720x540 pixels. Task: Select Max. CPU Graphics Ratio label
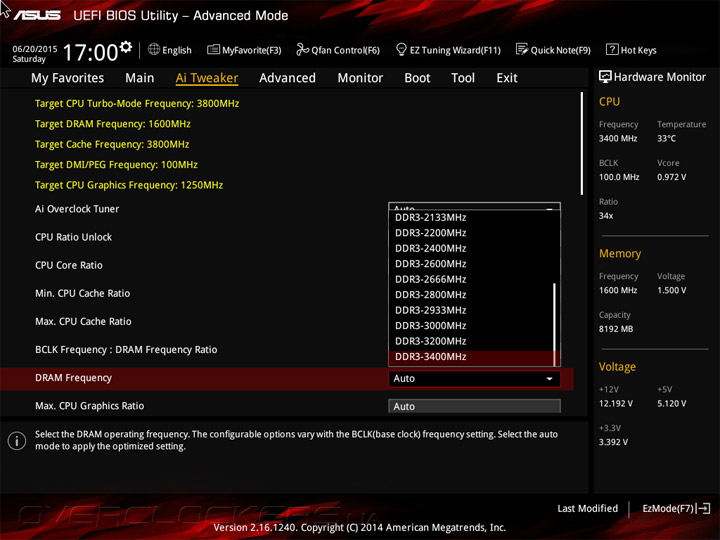90,406
